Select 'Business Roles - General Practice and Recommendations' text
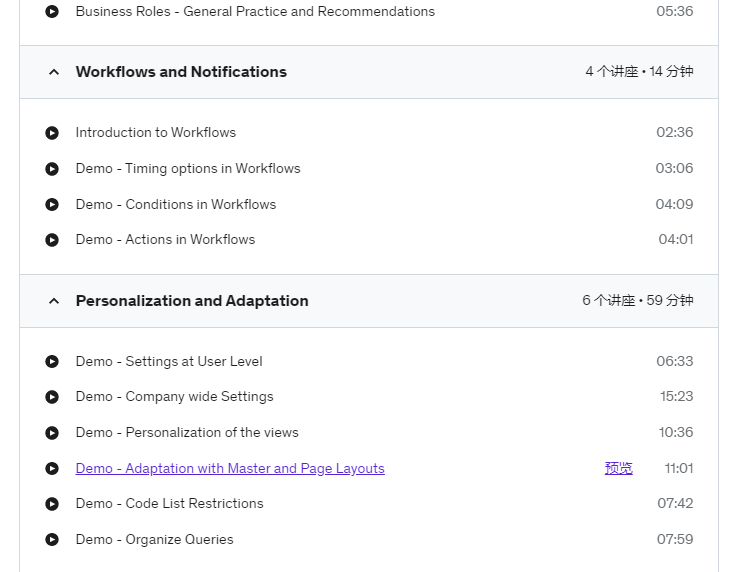Image resolution: width=736 pixels, height=572 pixels. [255, 11]
